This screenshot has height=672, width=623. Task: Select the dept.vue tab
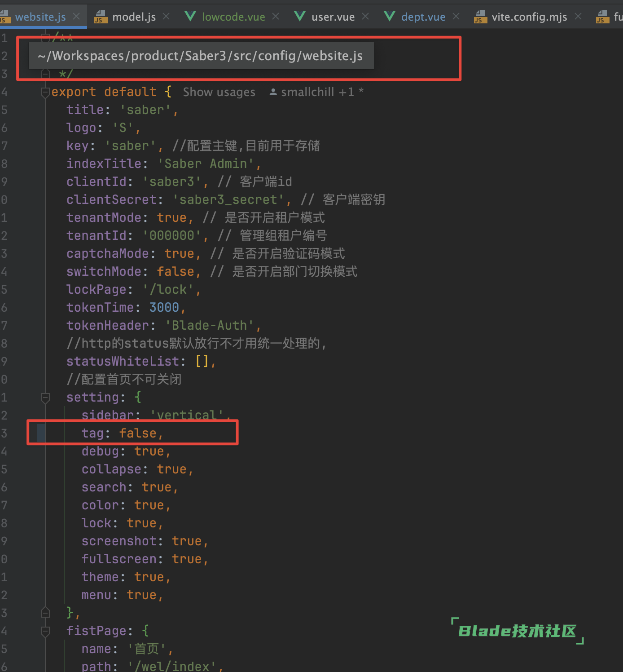point(423,17)
